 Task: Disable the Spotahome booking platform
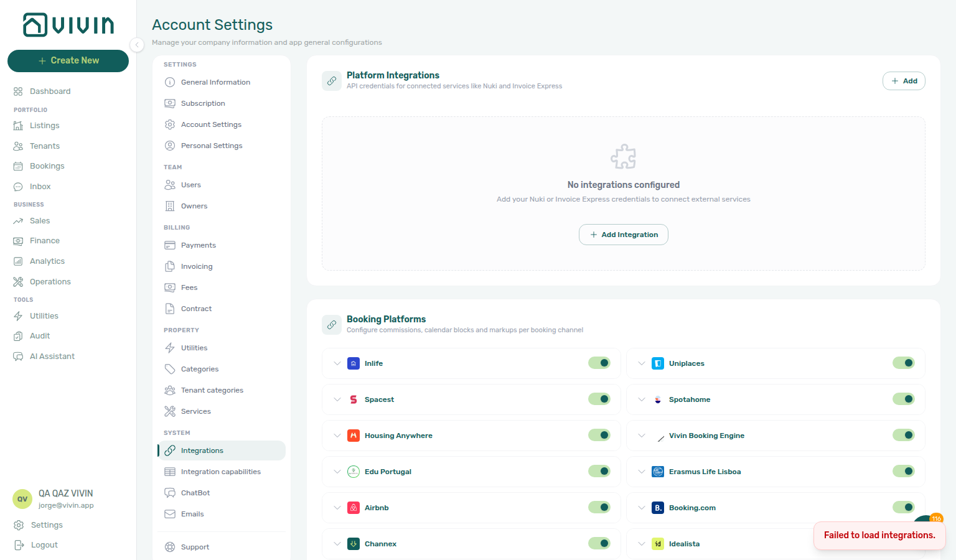click(x=904, y=399)
